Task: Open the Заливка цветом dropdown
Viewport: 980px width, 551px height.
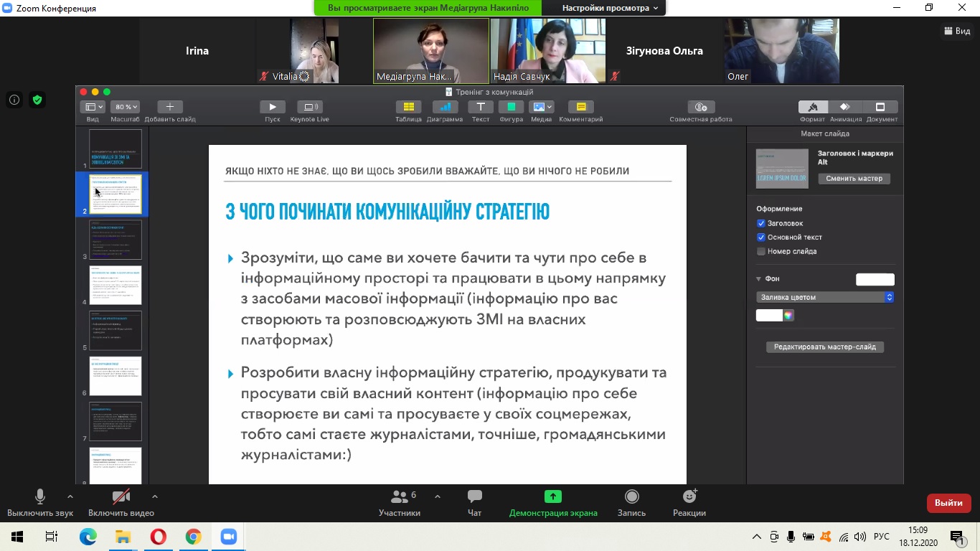Action: click(x=824, y=297)
